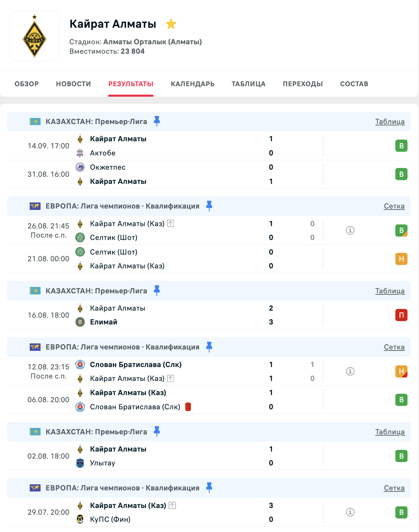Click draw badge for the 21.08 Селтик match
This screenshot has height=532, width=419.
401,259
